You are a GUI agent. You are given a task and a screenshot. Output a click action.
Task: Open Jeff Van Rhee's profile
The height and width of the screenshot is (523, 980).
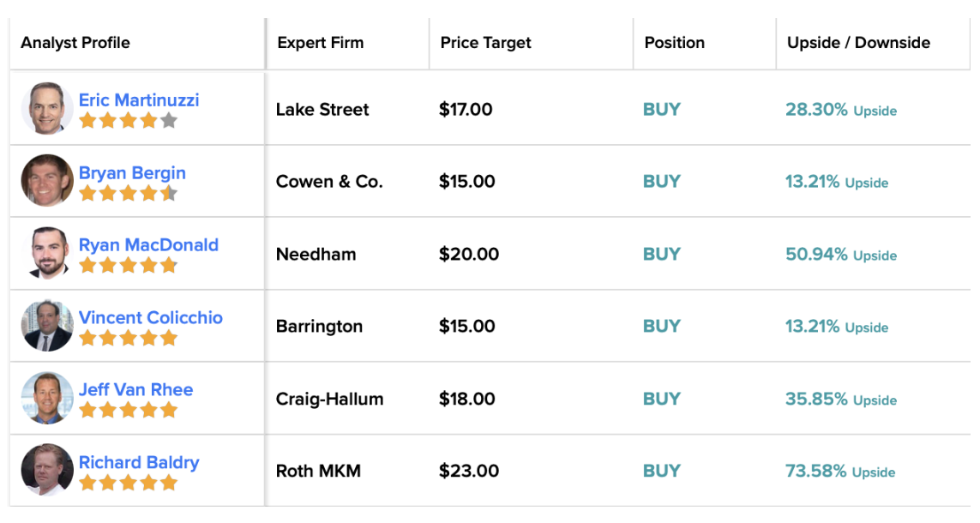[x=135, y=389]
